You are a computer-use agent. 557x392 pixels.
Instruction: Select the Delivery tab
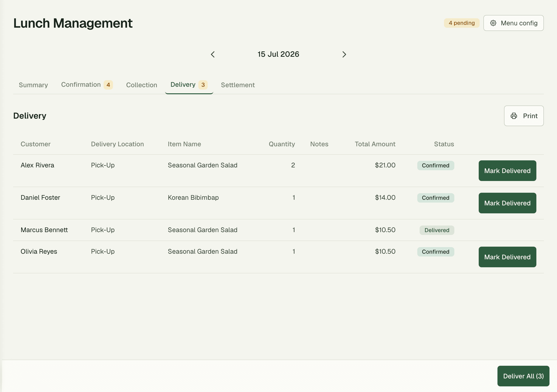[x=189, y=85]
